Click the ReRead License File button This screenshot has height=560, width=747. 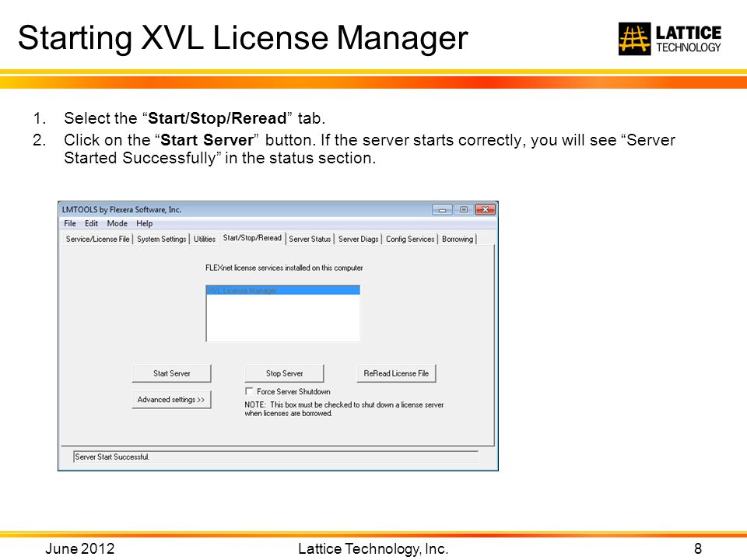pos(396,373)
